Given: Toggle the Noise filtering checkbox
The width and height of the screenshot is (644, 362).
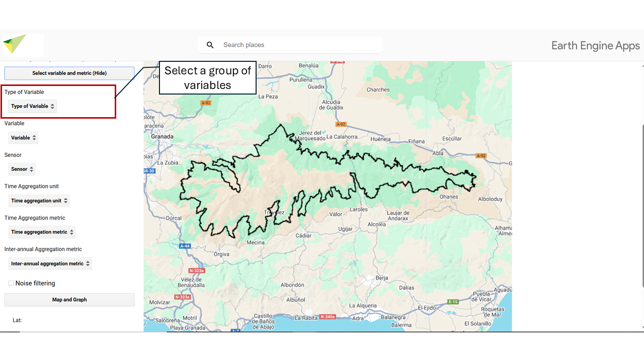Looking at the screenshot, I should click(11, 284).
